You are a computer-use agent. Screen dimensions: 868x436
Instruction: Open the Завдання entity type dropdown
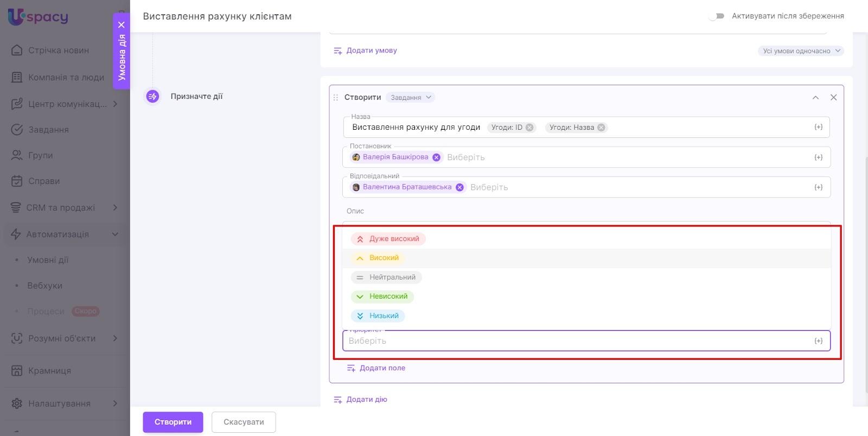(x=411, y=98)
